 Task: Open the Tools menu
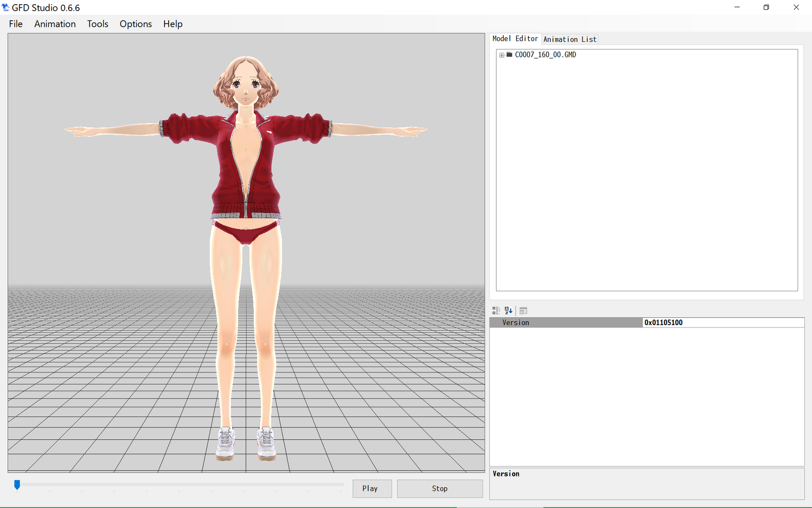pos(98,24)
